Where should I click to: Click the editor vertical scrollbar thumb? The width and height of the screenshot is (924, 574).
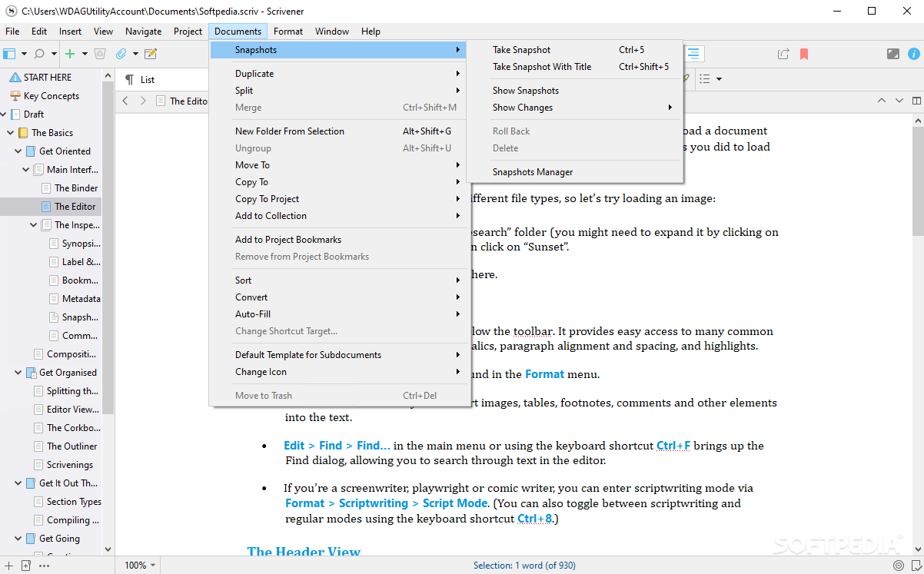pyautogui.click(x=918, y=182)
